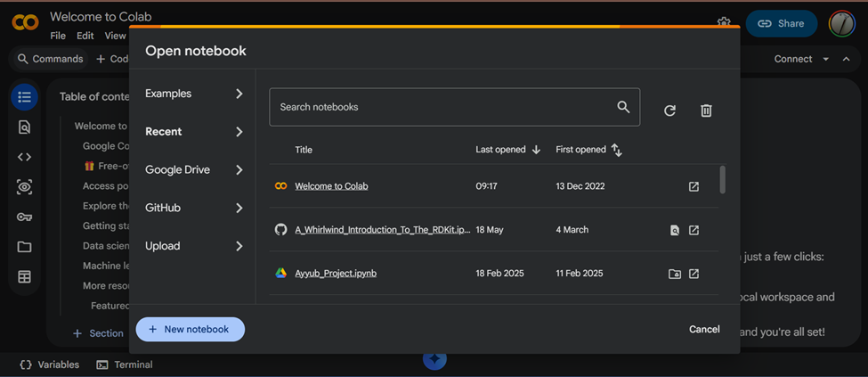This screenshot has height=377, width=868.
Task: Click the Colab logo in the header
Action: click(26, 22)
